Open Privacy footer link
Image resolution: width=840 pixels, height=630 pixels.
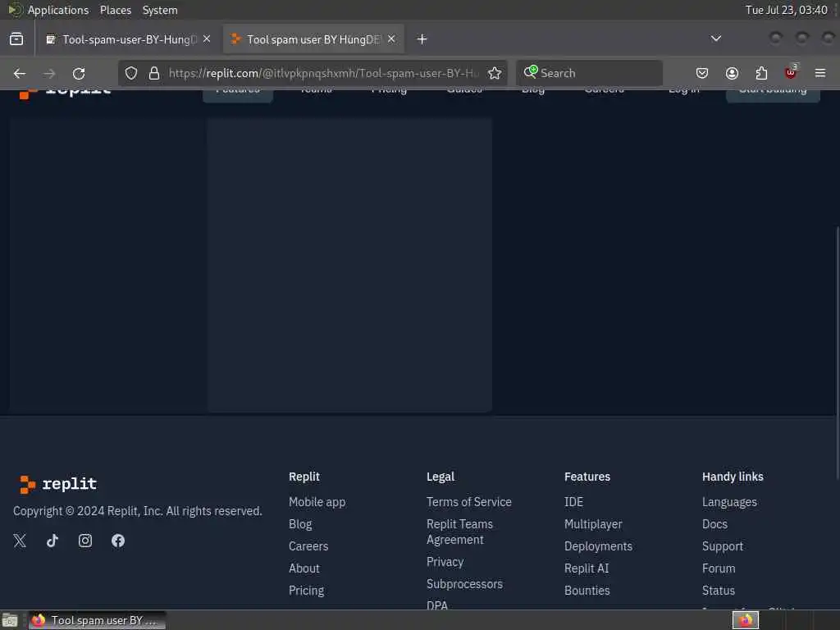pos(445,562)
